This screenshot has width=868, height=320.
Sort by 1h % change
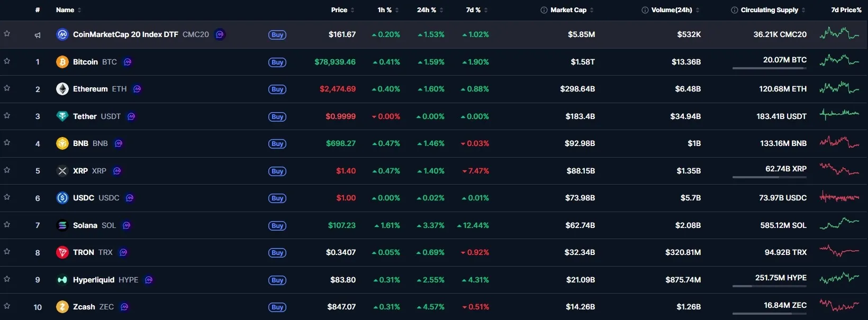tap(388, 10)
